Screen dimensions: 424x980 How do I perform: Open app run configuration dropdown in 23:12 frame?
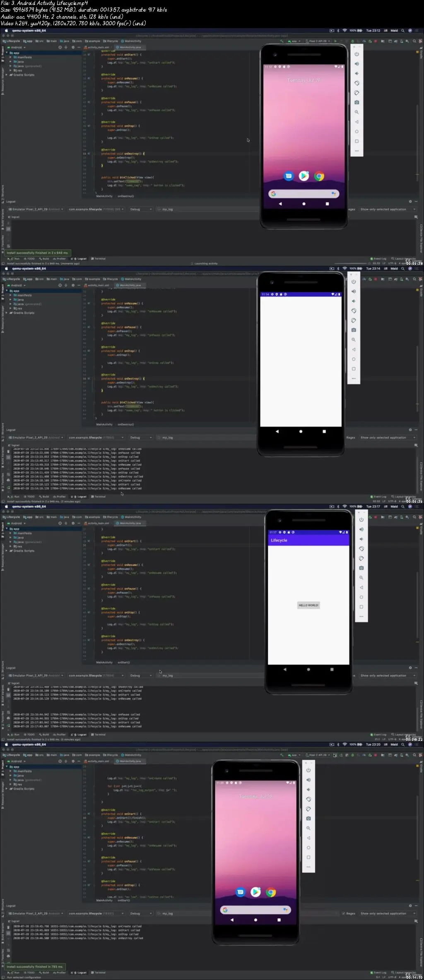tap(294, 41)
